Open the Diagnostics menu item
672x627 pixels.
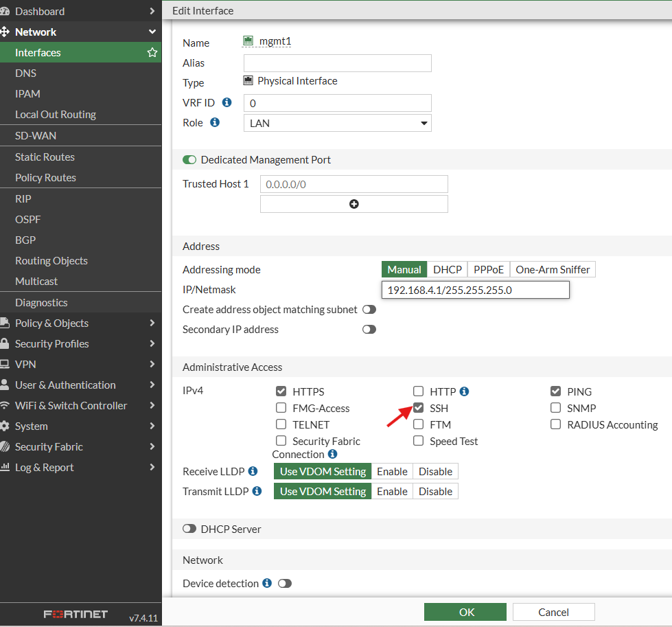(x=80, y=302)
